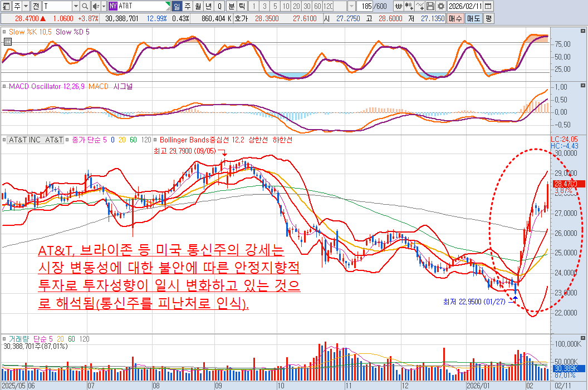588x390 pixels.
Task: Select the daily (일) period toggle
Action: pos(177,6)
